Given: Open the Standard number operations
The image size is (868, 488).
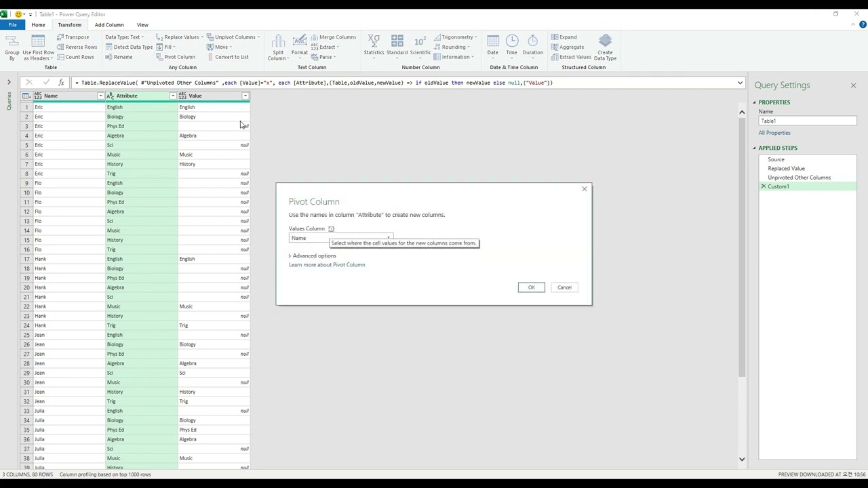Looking at the screenshot, I should click(397, 46).
